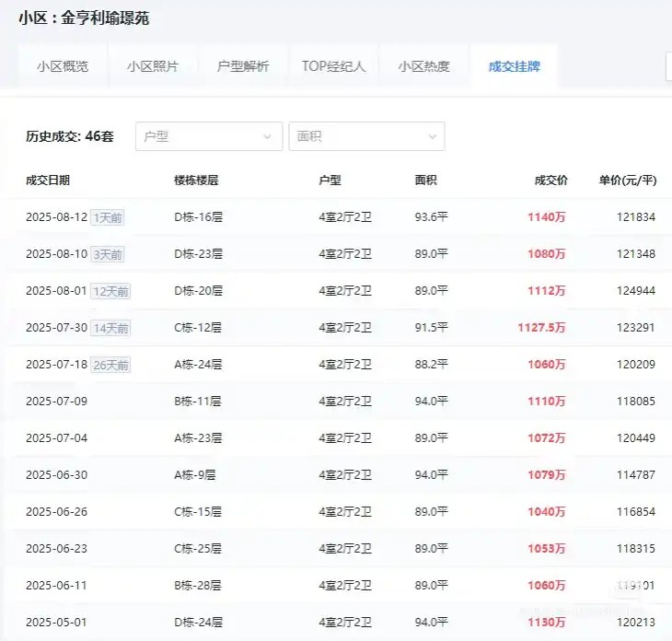Screen dimensions: 672x641
Task: Select the 2025-06-30 A栋-9层 row
Action: point(336,475)
